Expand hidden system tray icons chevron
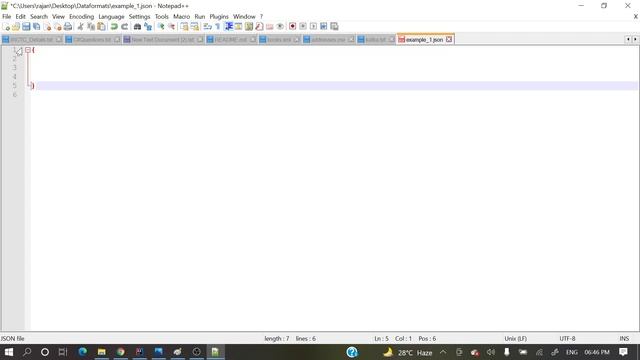The width and height of the screenshot is (640, 360). coord(443,352)
